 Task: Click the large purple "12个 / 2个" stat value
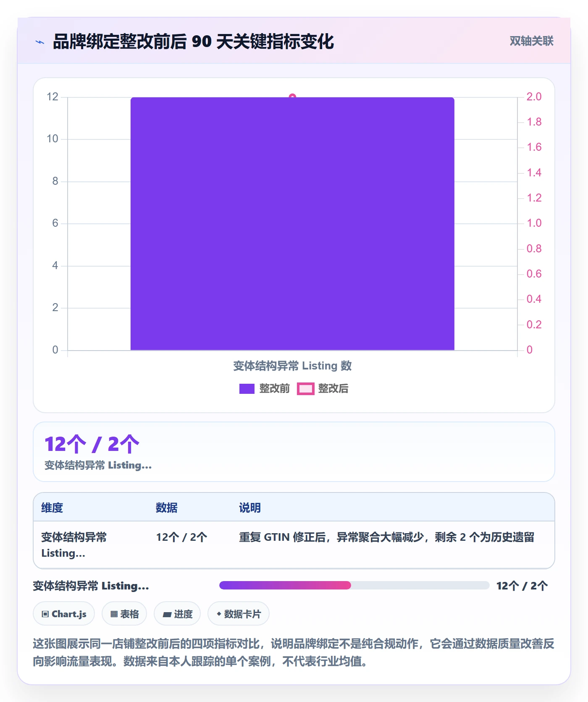[x=92, y=444]
